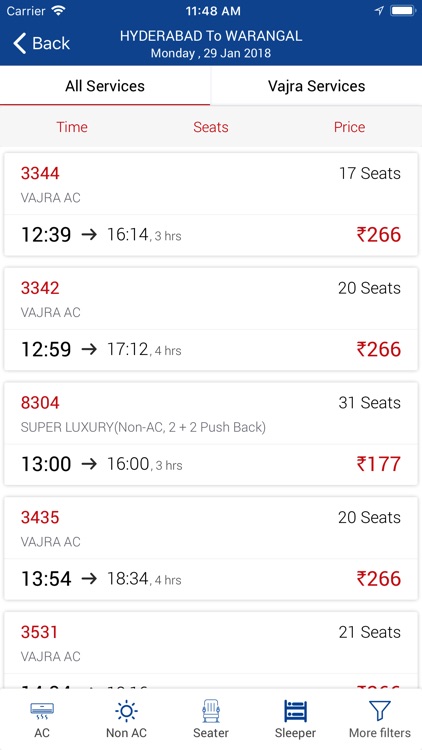Tap service 3531 with 21 Seats
Image resolution: width=422 pixels, height=750 pixels.
[x=211, y=650]
